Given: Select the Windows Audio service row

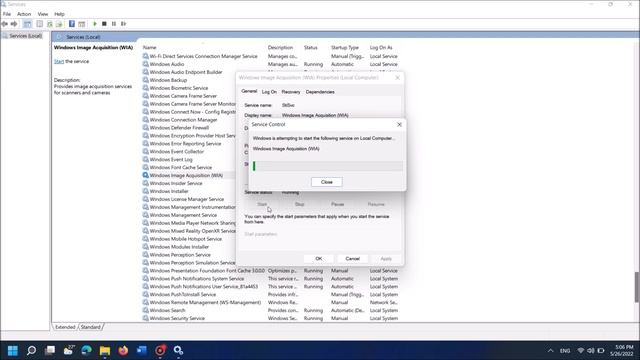Looking at the screenshot, I should coord(270,64).
